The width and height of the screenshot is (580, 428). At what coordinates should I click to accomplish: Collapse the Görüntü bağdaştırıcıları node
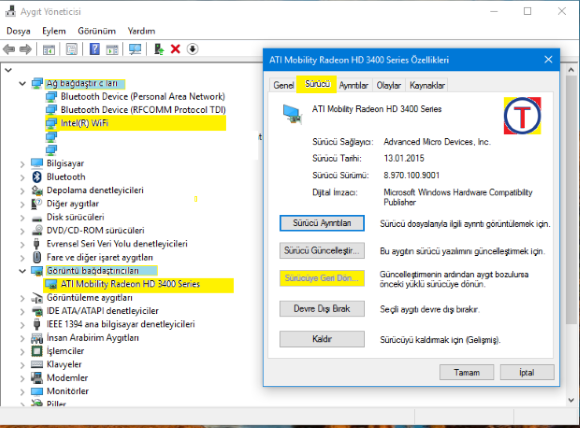click(23, 271)
